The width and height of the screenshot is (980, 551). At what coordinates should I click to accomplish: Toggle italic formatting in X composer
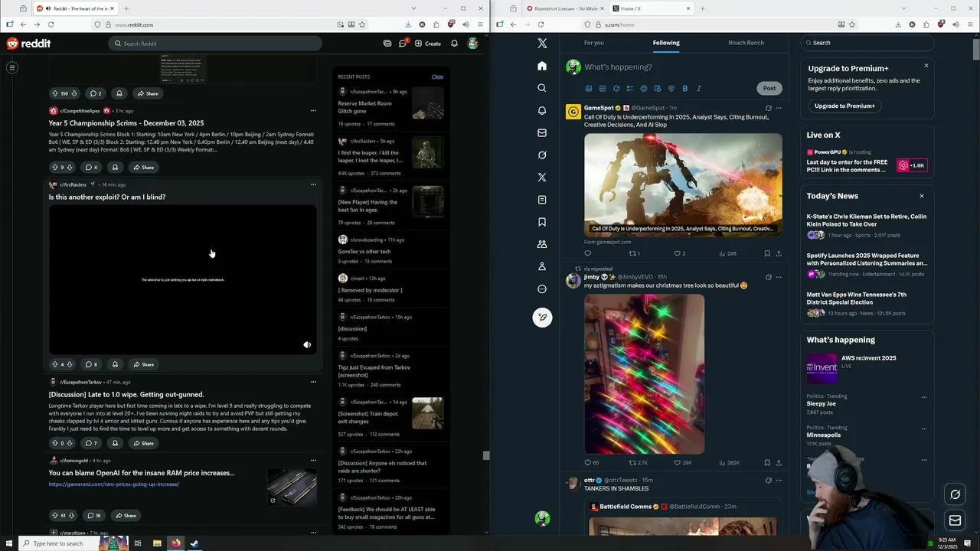click(x=699, y=89)
